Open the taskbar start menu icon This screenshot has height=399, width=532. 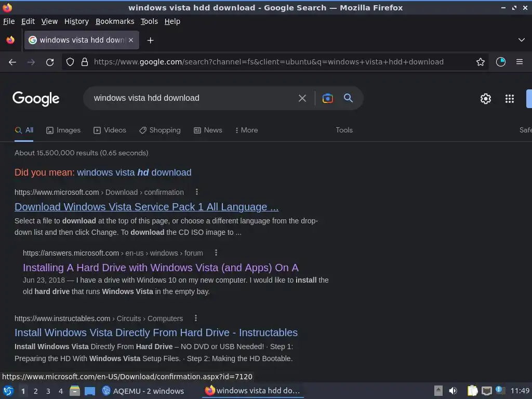8,391
